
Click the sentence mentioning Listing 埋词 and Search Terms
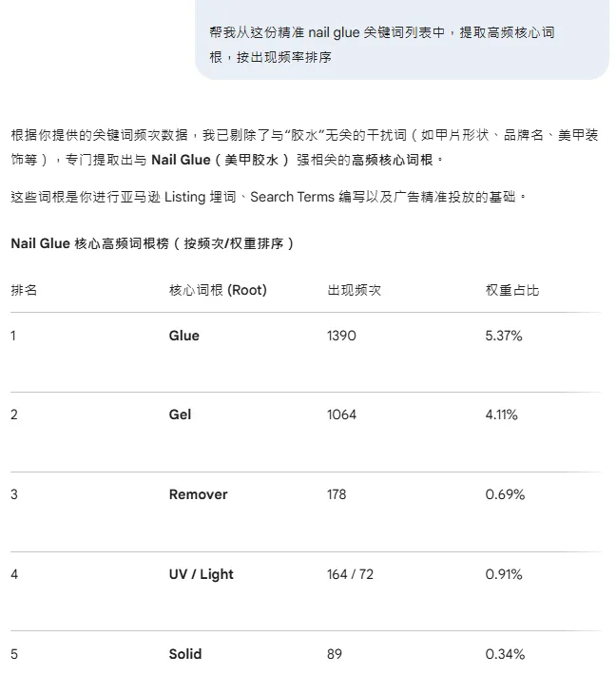pyautogui.click(x=268, y=197)
